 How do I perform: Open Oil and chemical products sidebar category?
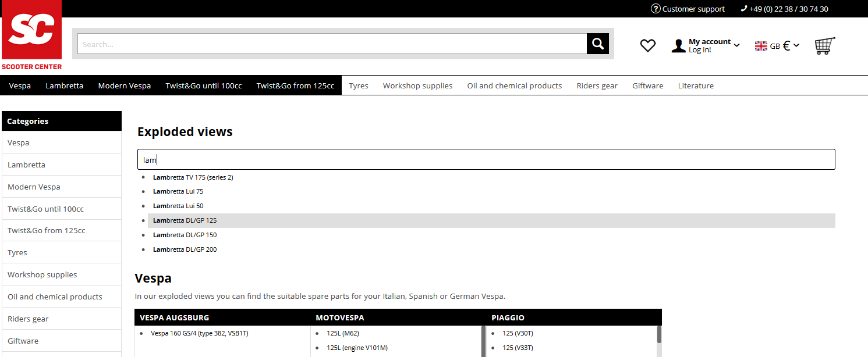coord(62,297)
